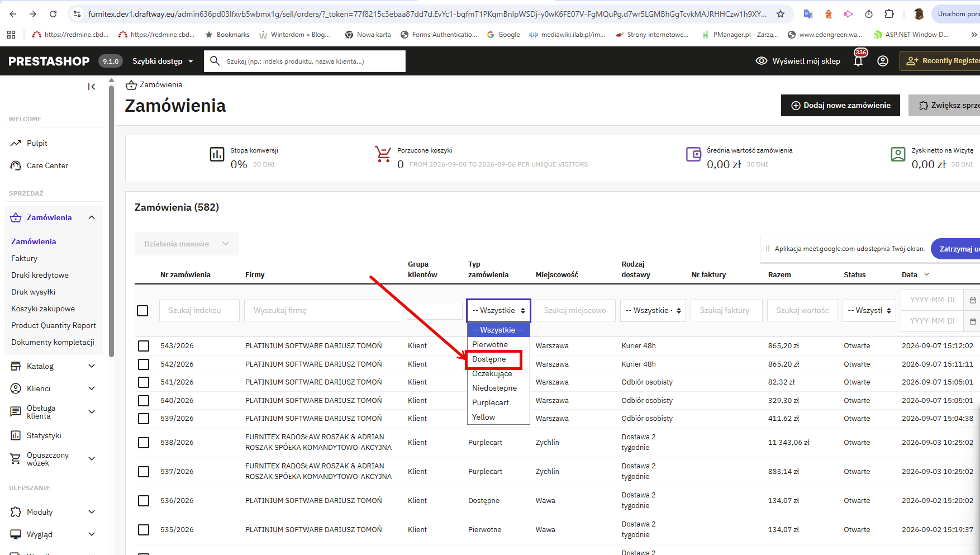Expand the Katalog sidebar section
The height and width of the screenshot is (555, 980).
53,367
